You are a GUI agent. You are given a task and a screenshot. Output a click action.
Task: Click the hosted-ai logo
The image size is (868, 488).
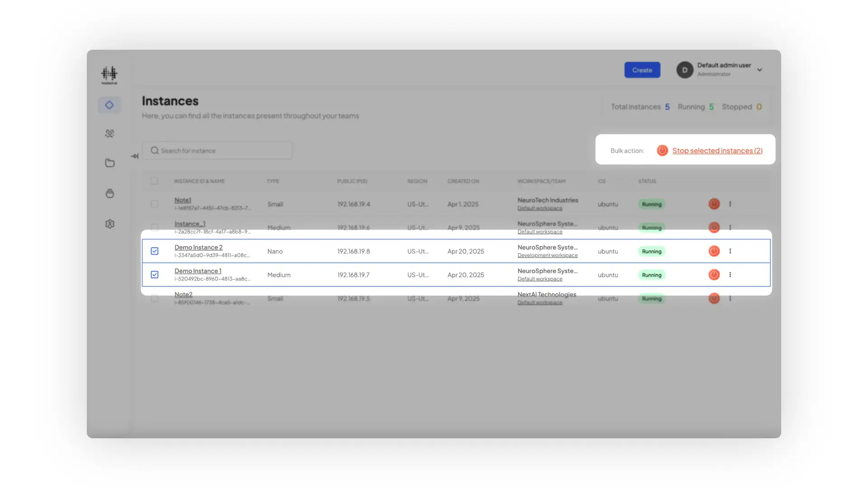coord(109,75)
